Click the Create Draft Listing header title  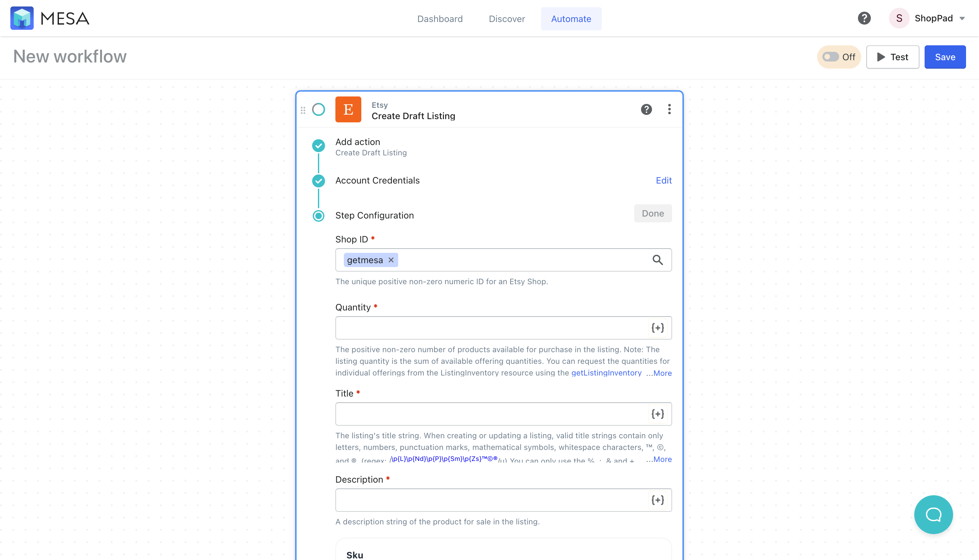tap(413, 116)
